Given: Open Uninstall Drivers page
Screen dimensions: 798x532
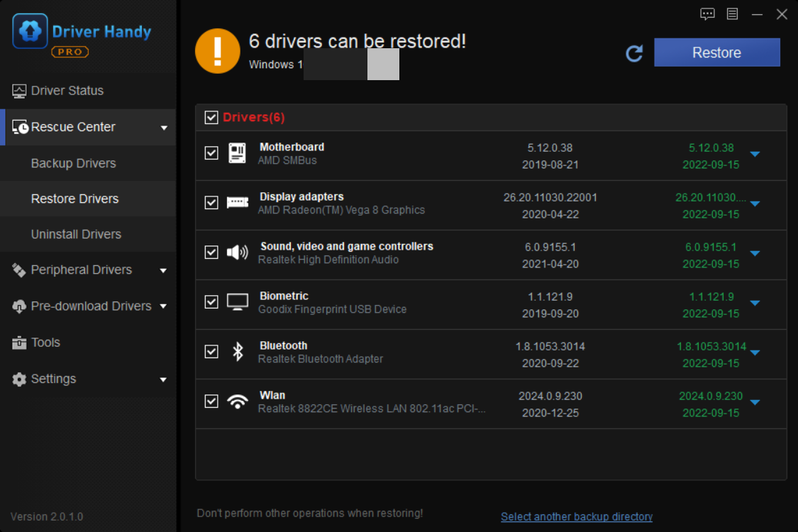Looking at the screenshot, I should pyautogui.click(x=74, y=234).
